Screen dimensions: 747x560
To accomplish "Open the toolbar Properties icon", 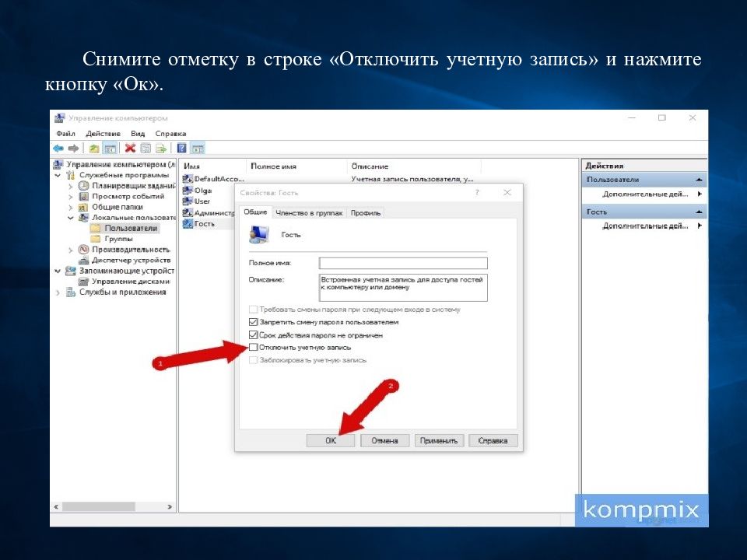I will point(146,149).
